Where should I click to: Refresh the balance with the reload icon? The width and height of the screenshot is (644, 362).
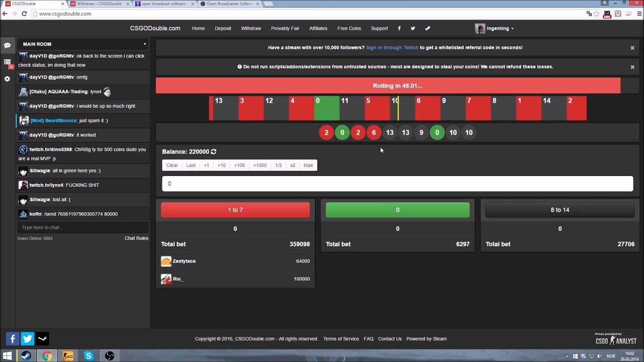click(213, 151)
